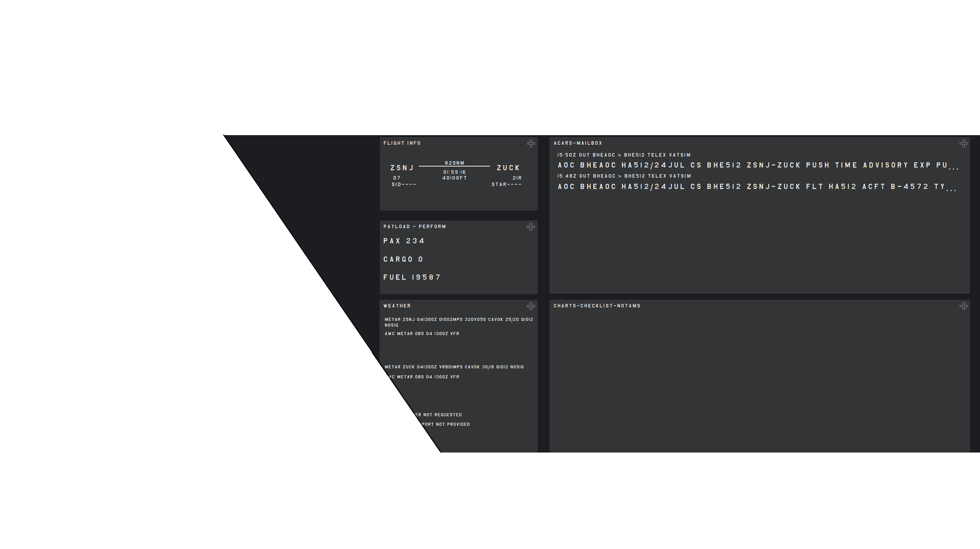This screenshot has height=549, width=980.
Task: Select arrival airport ZUCK
Action: 508,168
